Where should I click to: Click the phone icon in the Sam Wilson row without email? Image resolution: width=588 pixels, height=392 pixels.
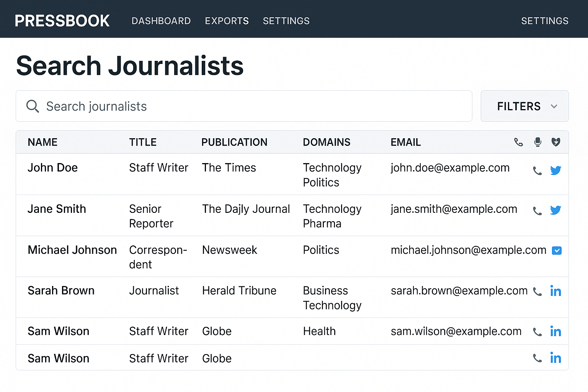[537, 358]
